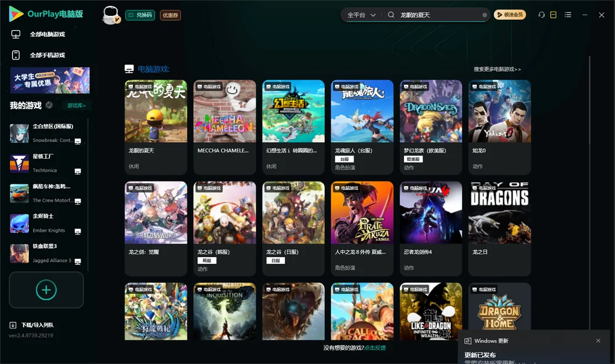The width and height of the screenshot is (615, 364).
Task: Open the 游戏库 link
Action: pos(76,106)
